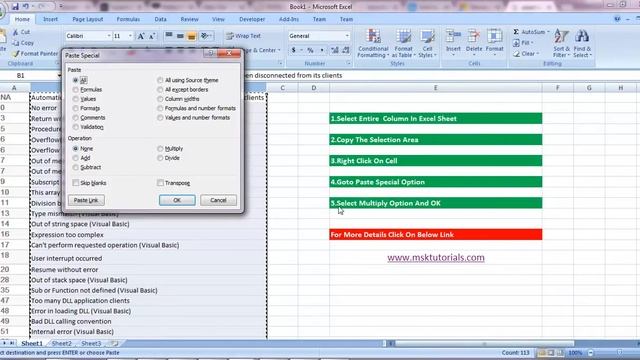Expand the Merge & Center dropdown arrow

(x=279, y=50)
